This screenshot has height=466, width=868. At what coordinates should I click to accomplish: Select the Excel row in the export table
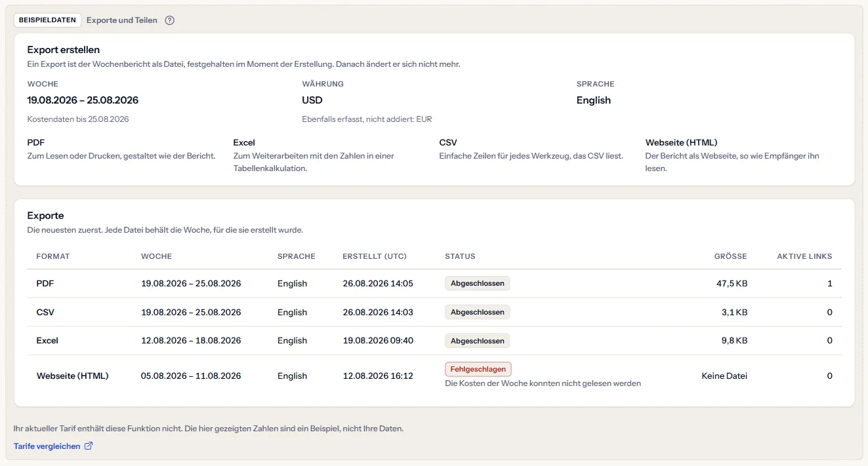pos(434,341)
